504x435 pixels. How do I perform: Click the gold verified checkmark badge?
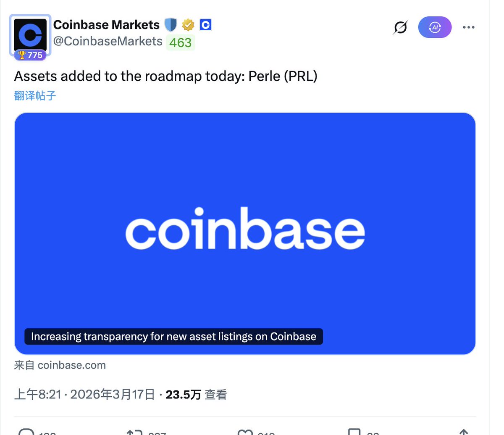(188, 25)
